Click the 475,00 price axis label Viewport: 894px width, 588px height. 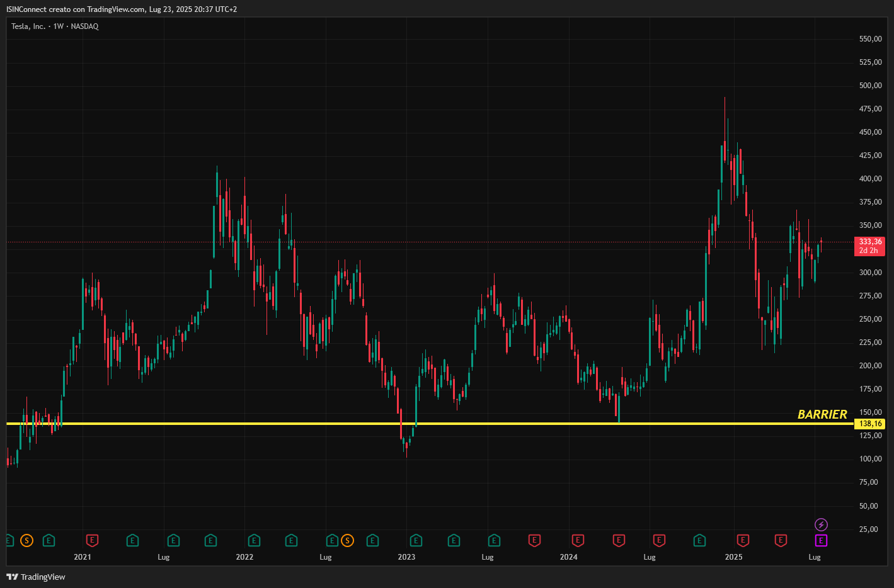870,109
